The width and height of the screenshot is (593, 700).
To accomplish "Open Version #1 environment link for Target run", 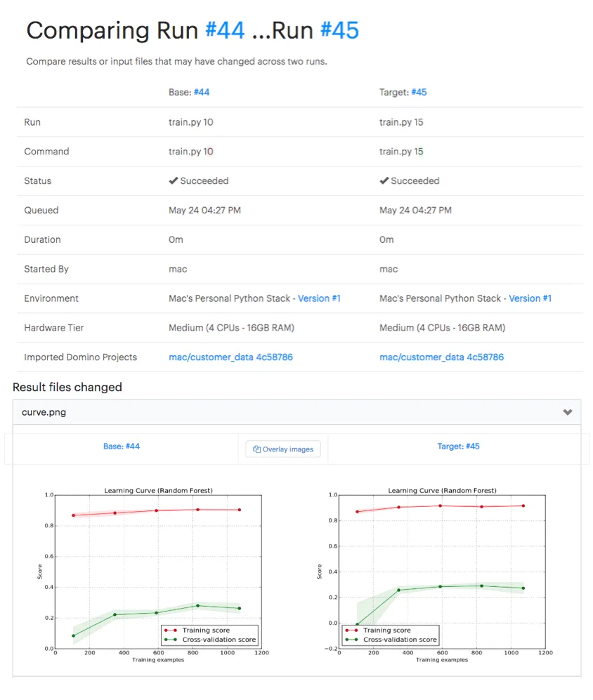I will coord(530,298).
